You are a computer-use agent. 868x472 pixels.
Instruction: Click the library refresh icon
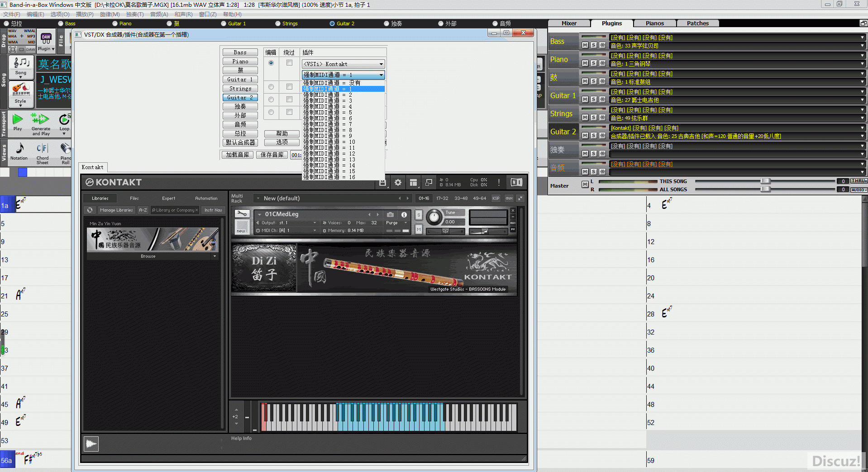[x=90, y=210]
